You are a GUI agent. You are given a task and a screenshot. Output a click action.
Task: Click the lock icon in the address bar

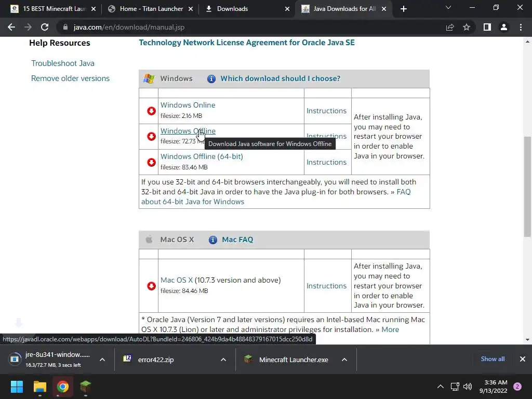[65, 27]
